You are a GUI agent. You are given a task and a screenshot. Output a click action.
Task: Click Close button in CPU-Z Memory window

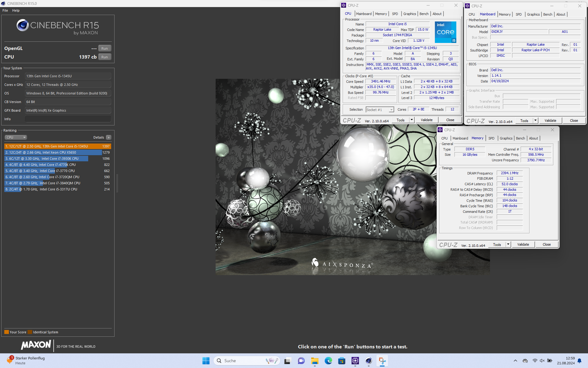(547, 245)
